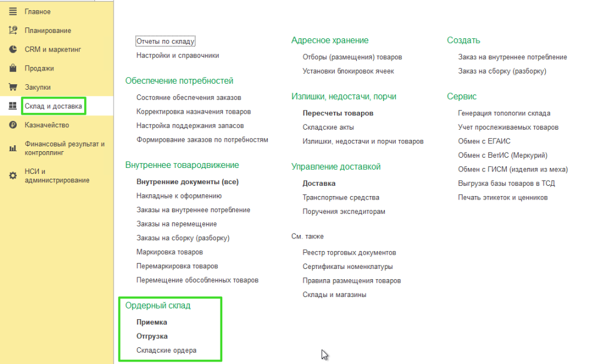Click the Закупки cart icon

[x=13, y=87]
